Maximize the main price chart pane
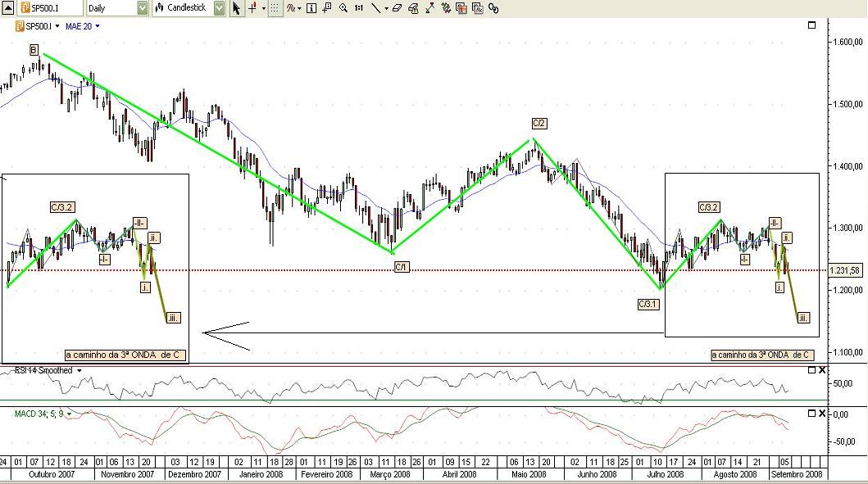Screen dimensions: 868x484 coord(811,25)
